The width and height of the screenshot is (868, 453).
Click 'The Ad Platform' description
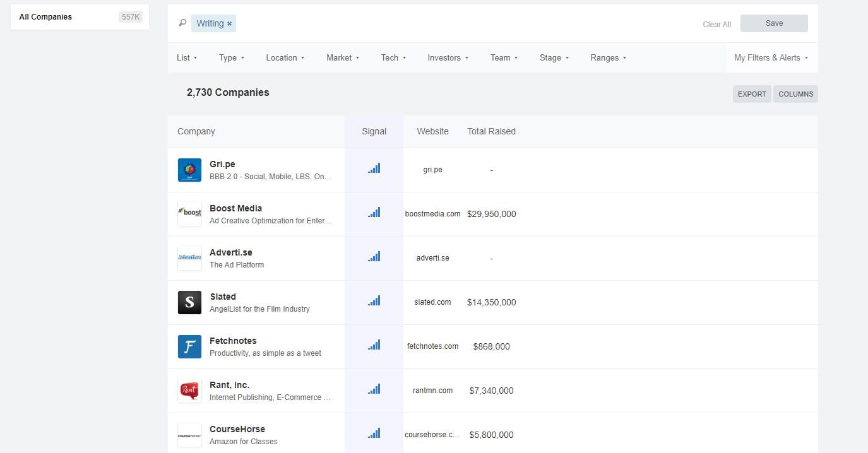[237, 265]
